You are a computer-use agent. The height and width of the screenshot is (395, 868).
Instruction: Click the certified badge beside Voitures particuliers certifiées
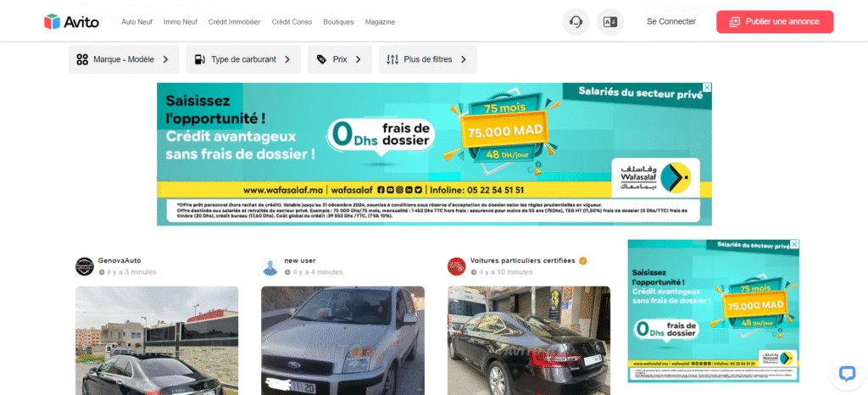[583, 260]
